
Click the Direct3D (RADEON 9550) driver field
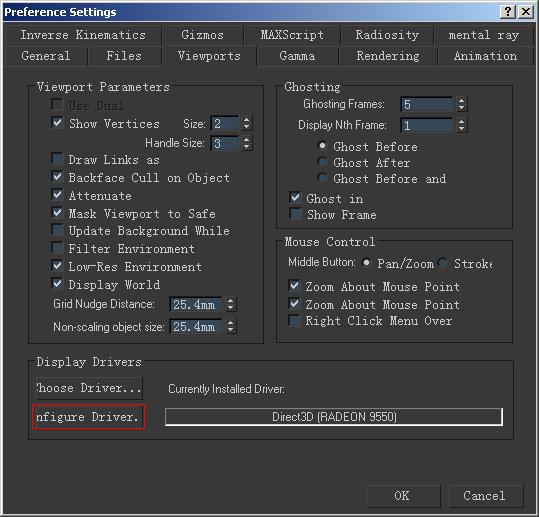334,417
